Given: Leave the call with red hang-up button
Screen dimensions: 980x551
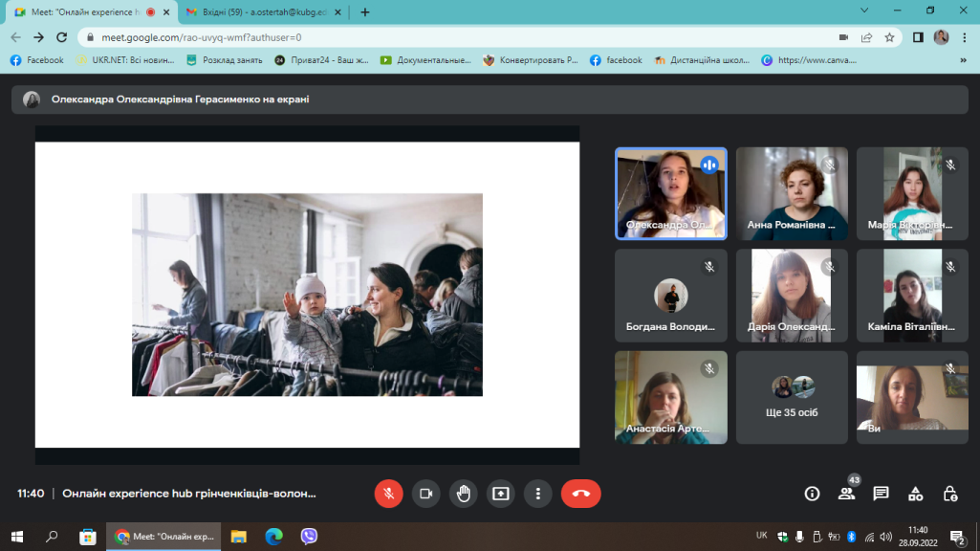Looking at the screenshot, I should point(581,494).
